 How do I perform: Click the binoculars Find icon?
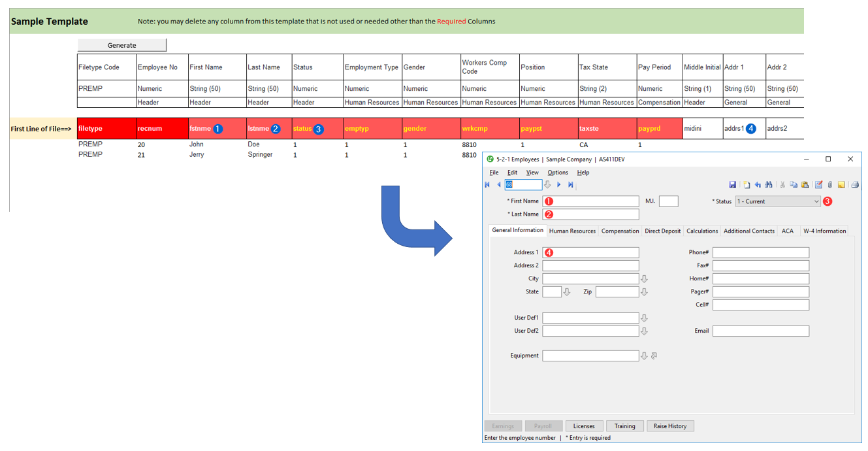[769, 185]
